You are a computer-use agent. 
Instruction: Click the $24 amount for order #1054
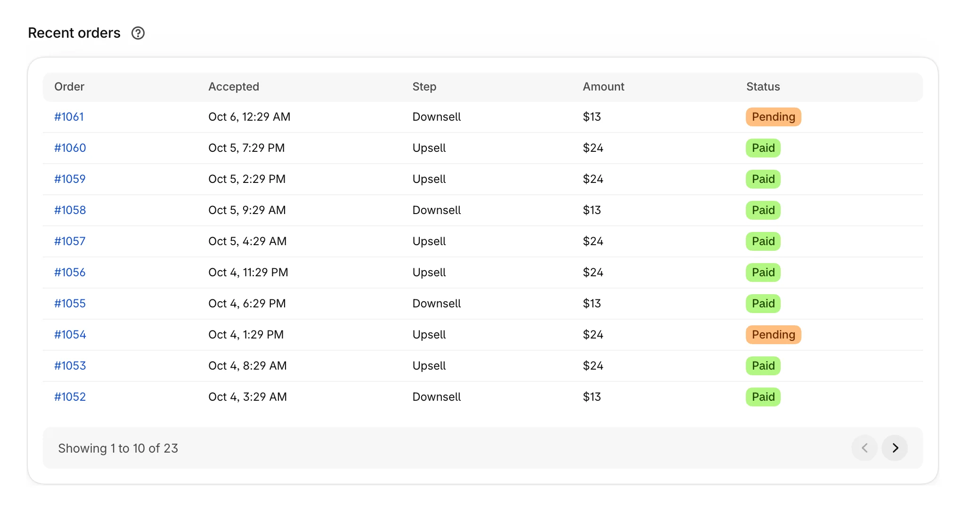click(x=593, y=335)
